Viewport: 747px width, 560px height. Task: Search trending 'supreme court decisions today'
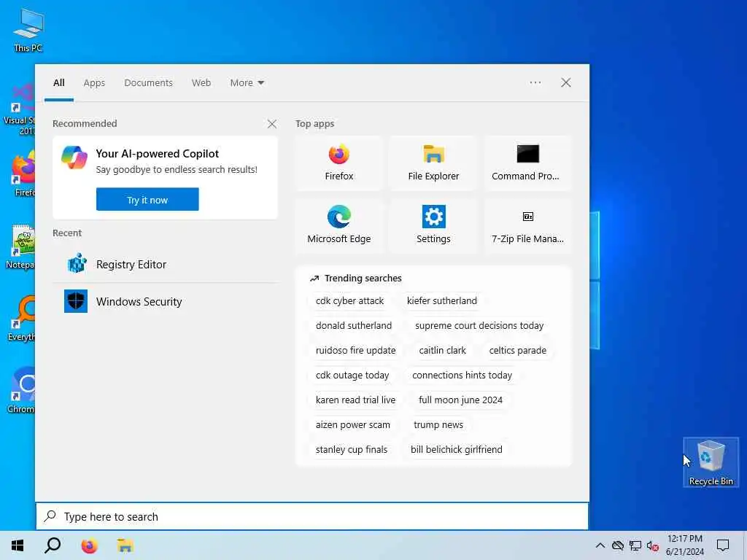[479, 326]
